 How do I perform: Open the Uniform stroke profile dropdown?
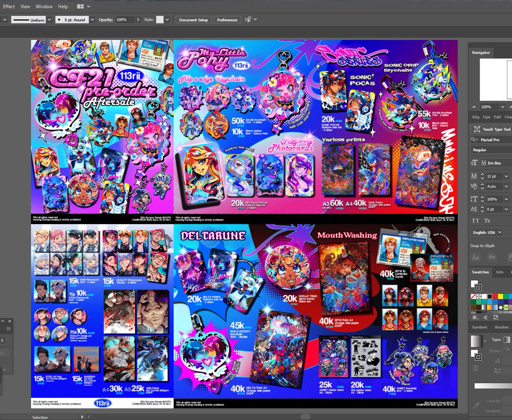click(49, 20)
